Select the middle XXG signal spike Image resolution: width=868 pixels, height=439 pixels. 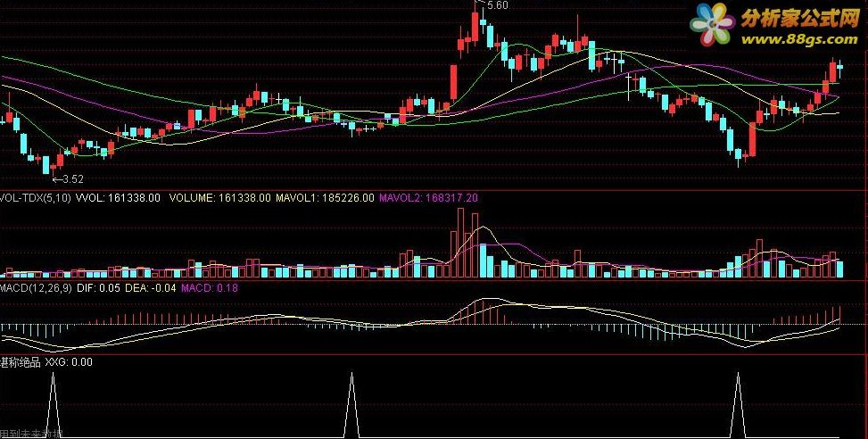pos(351,405)
